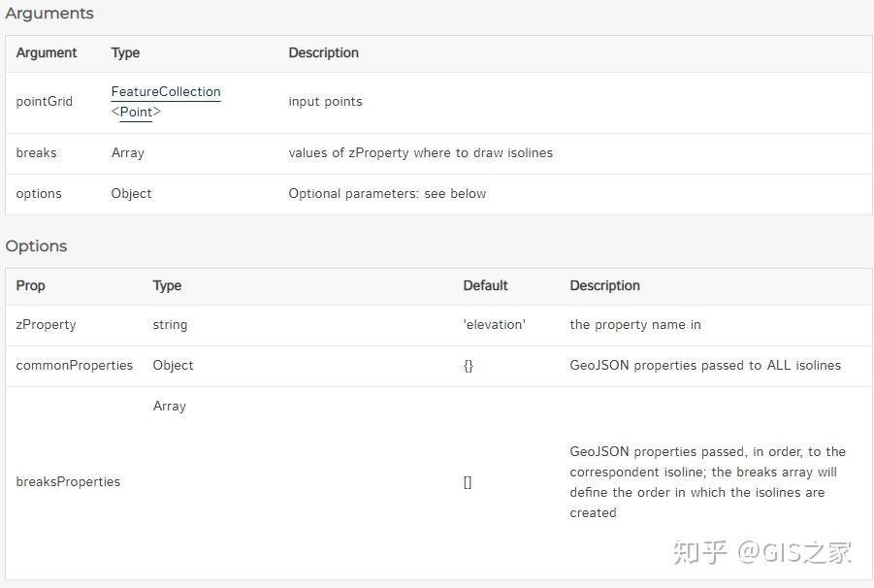Select the options argument row

[38, 193]
